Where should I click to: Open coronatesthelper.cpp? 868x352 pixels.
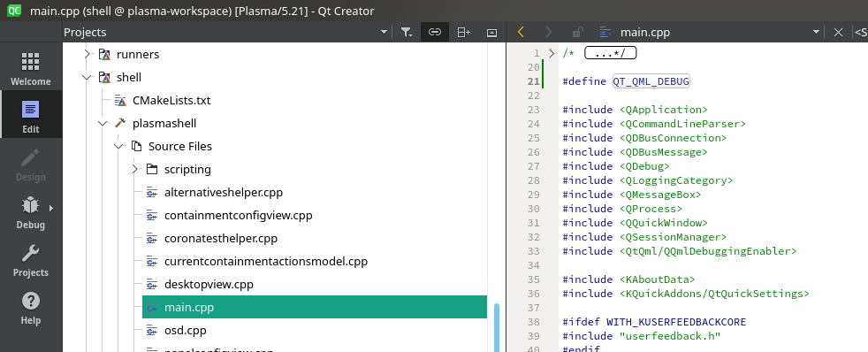point(221,239)
